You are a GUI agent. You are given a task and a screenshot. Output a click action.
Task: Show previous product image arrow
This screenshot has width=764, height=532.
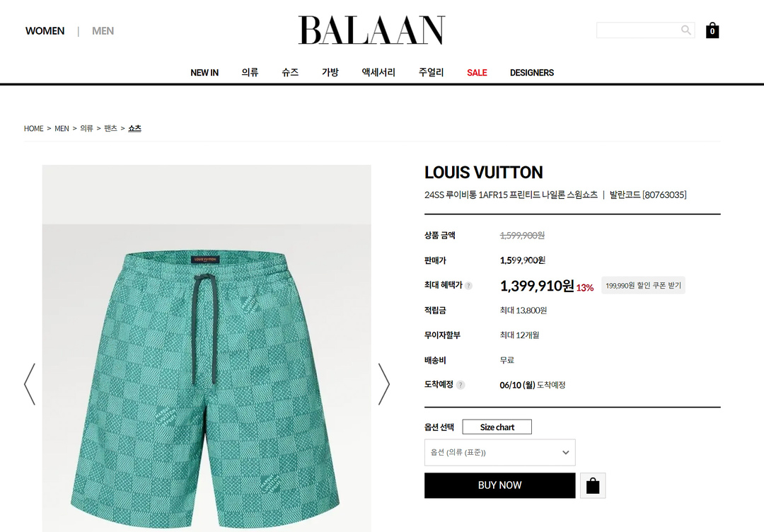pyautogui.click(x=30, y=384)
